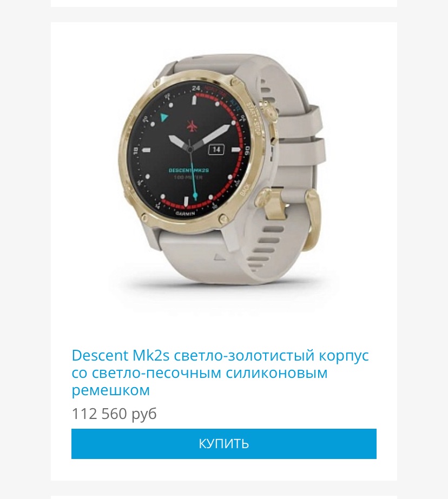Click the 24 marker atop the dial
The width and height of the screenshot is (448, 499).
point(196,88)
